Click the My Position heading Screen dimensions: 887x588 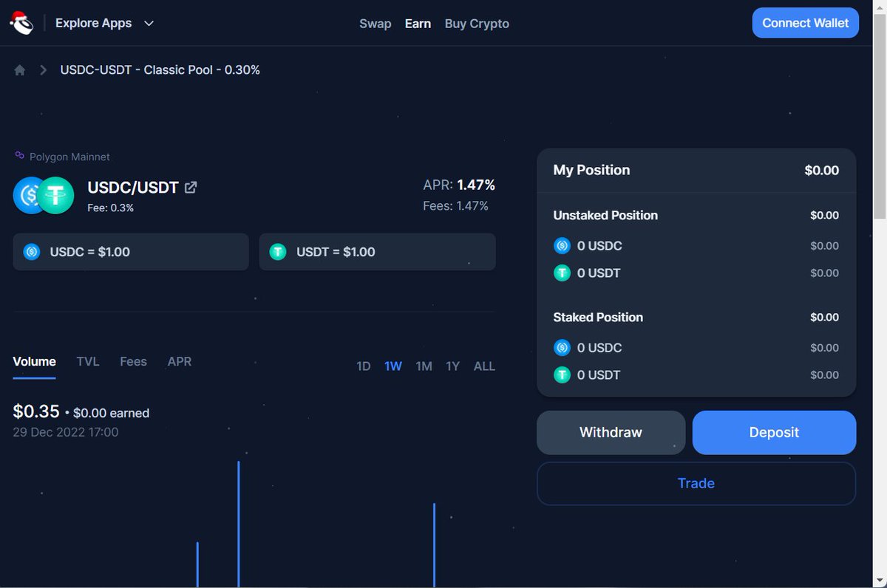[591, 170]
